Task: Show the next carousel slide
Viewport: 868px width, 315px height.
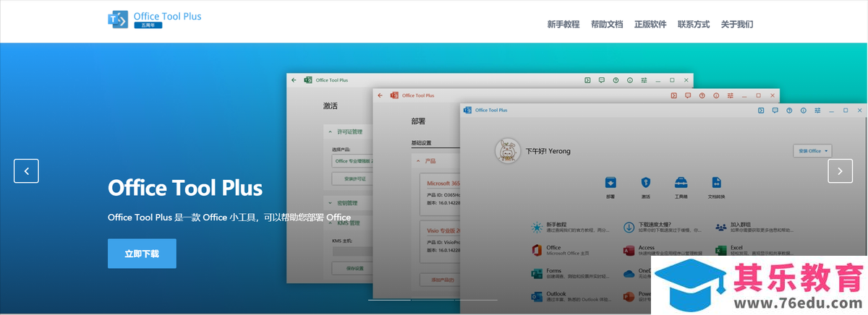Action: (840, 171)
